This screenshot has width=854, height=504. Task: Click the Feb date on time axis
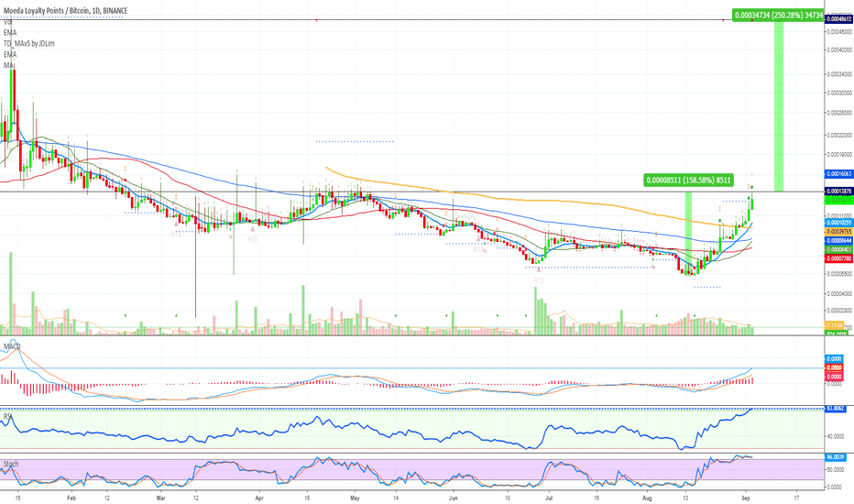[x=71, y=498]
